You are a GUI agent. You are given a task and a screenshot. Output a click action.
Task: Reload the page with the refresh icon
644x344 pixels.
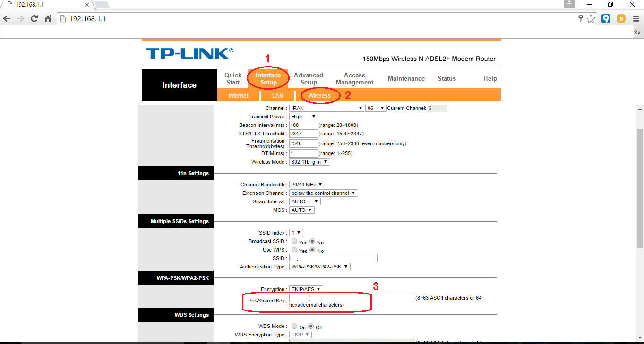point(34,19)
